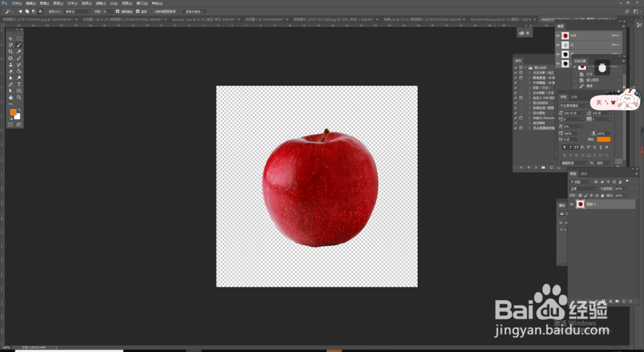Open the 美国英语 language dropdown

tap(574, 163)
